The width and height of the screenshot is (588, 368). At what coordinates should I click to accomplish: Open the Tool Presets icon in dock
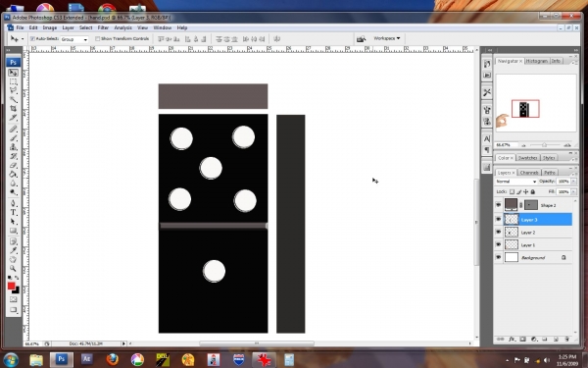coord(487,92)
